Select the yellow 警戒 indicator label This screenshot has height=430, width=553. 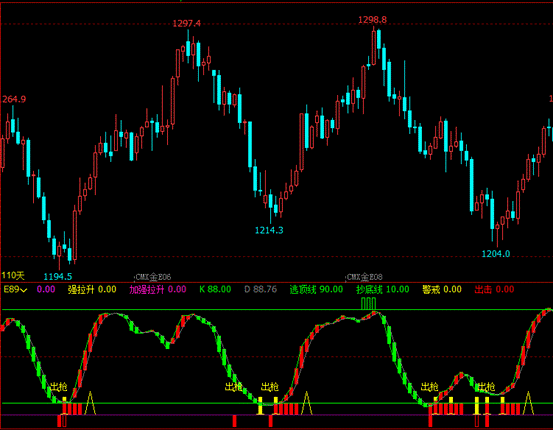431,290
